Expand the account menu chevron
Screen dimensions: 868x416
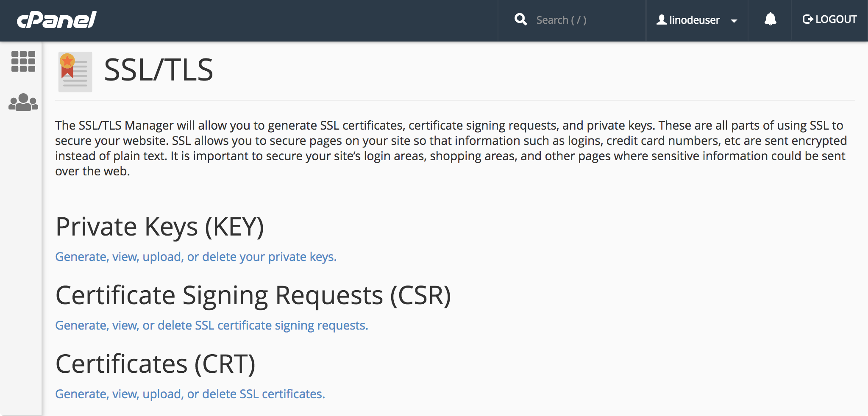pyautogui.click(x=734, y=20)
